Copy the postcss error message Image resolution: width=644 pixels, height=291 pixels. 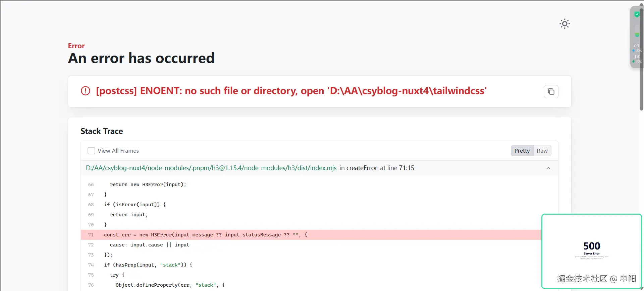point(551,91)
